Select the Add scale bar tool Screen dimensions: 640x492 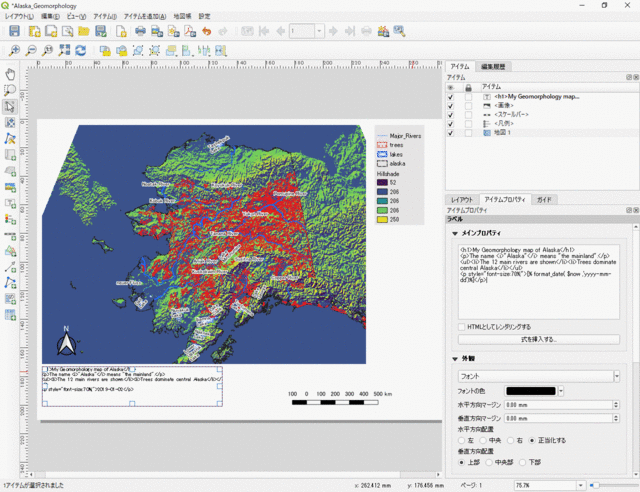10,235
